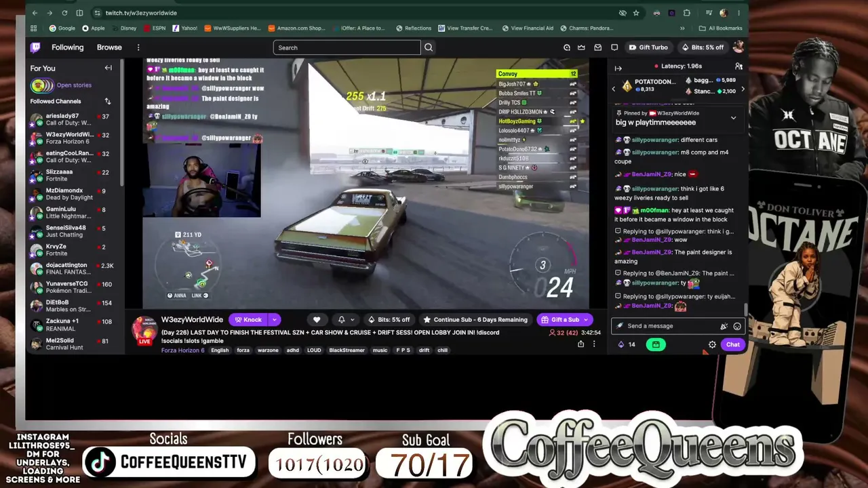
Task: Focus the Send a message chat box
Action: tap(666, 326)
